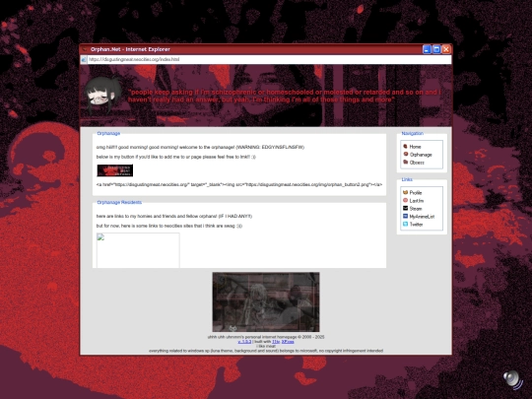Click the Home icon in Navigation

point(405,146)
